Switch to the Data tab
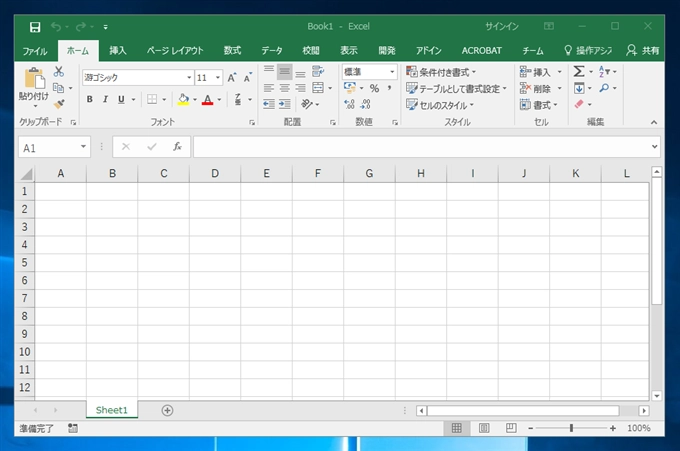This screenshot has width=680, height=451. coord(272,50)
